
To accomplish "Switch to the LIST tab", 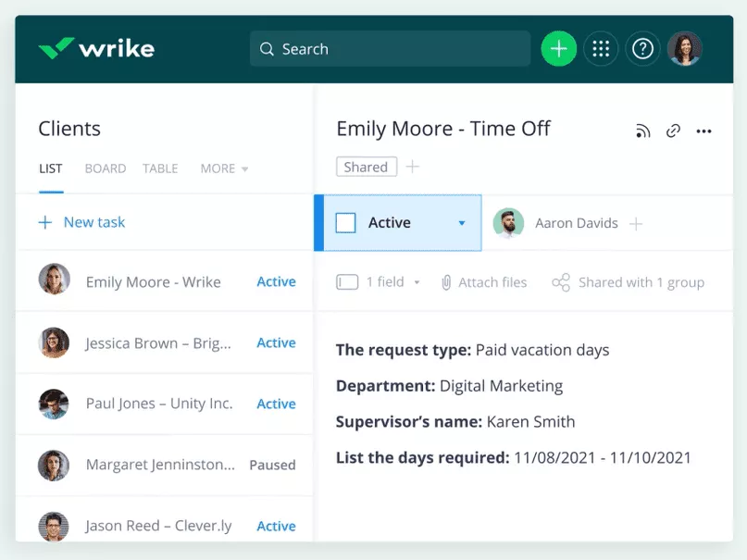I will (51, 168).
